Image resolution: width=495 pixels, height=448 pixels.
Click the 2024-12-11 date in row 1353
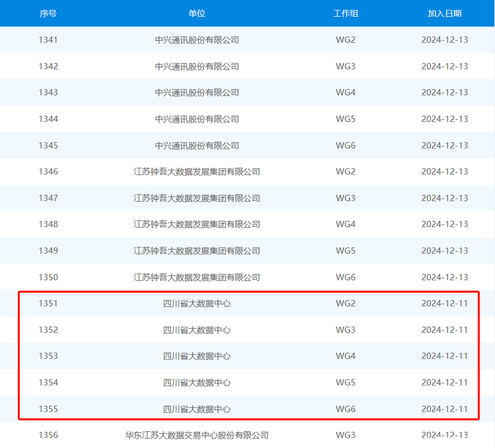click(444, 356)
